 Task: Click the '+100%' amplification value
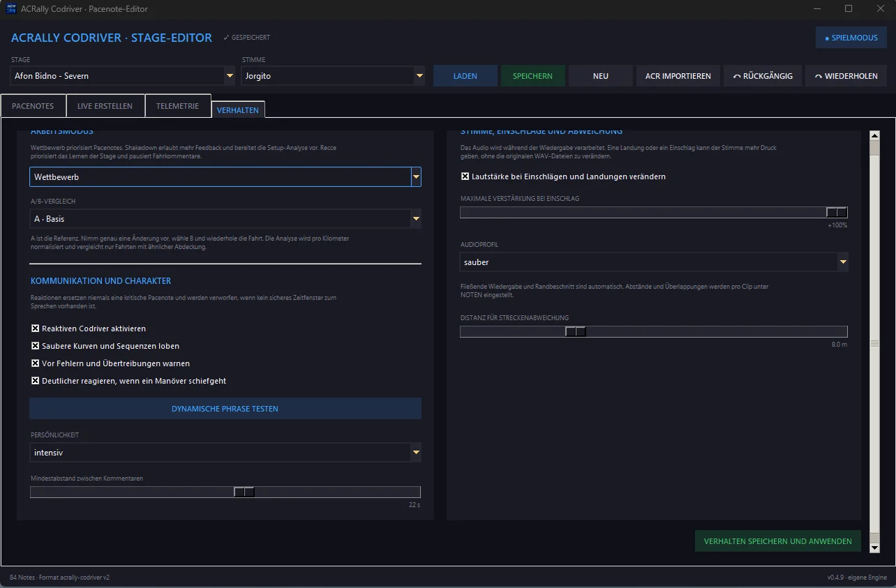837,225
